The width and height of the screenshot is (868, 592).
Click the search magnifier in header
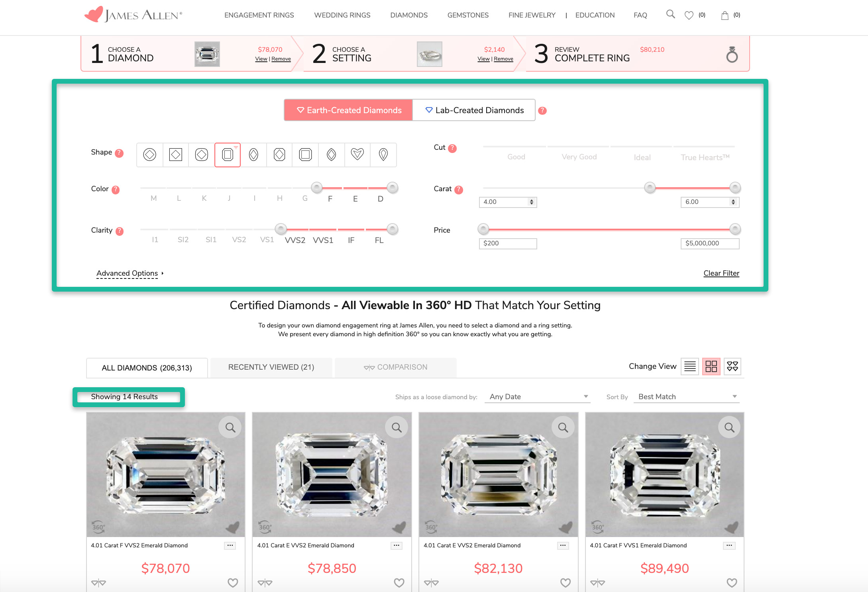[x=670, y=15]
